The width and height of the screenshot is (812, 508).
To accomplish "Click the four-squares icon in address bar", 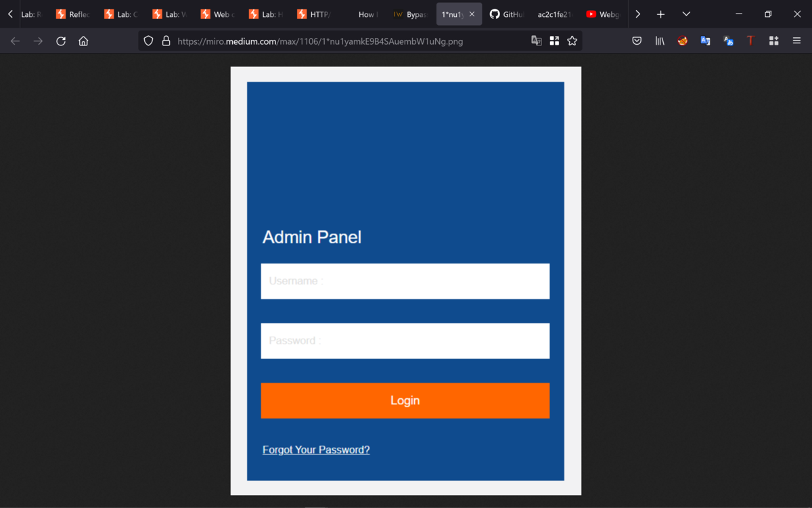I will [x=554, y=41].
